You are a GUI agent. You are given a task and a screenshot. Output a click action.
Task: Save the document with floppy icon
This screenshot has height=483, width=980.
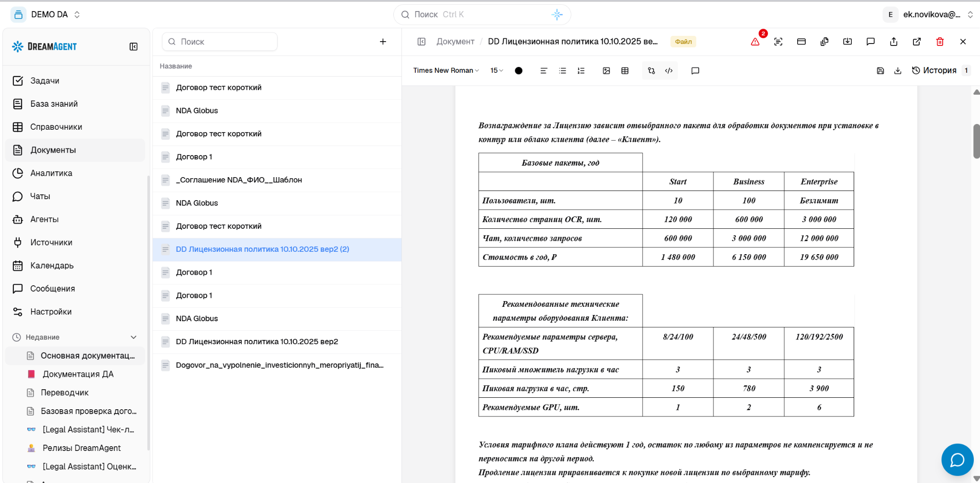pos(880,70)
